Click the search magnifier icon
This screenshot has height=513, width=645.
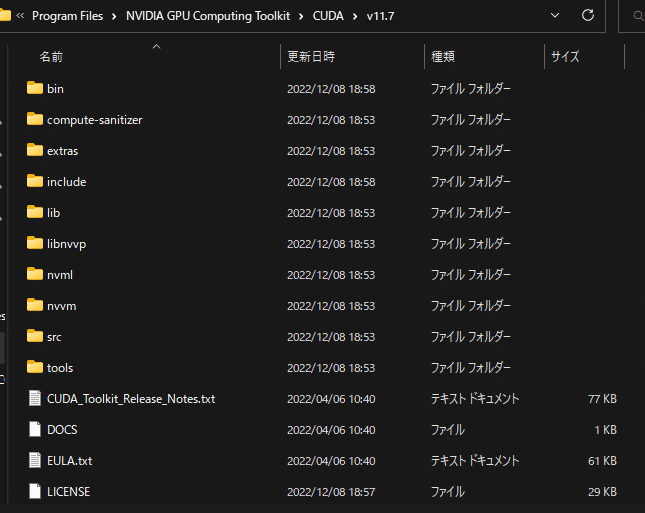tap(638, 16)
